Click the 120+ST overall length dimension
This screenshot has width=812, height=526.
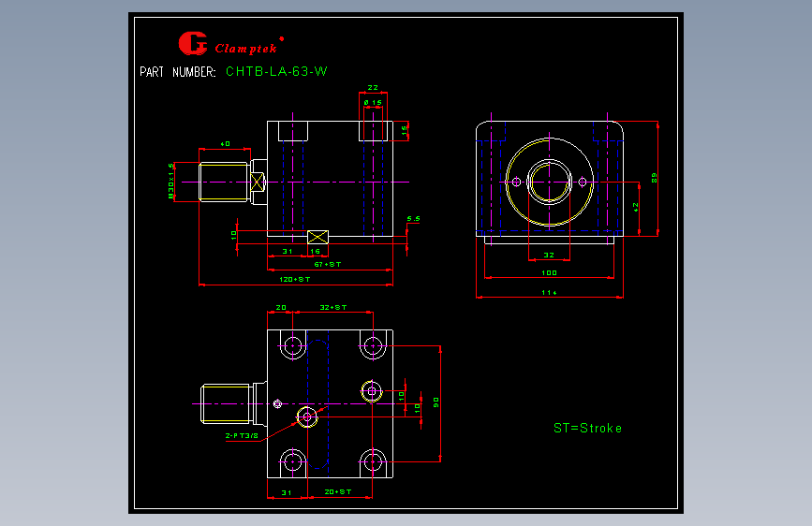(295, 279)
